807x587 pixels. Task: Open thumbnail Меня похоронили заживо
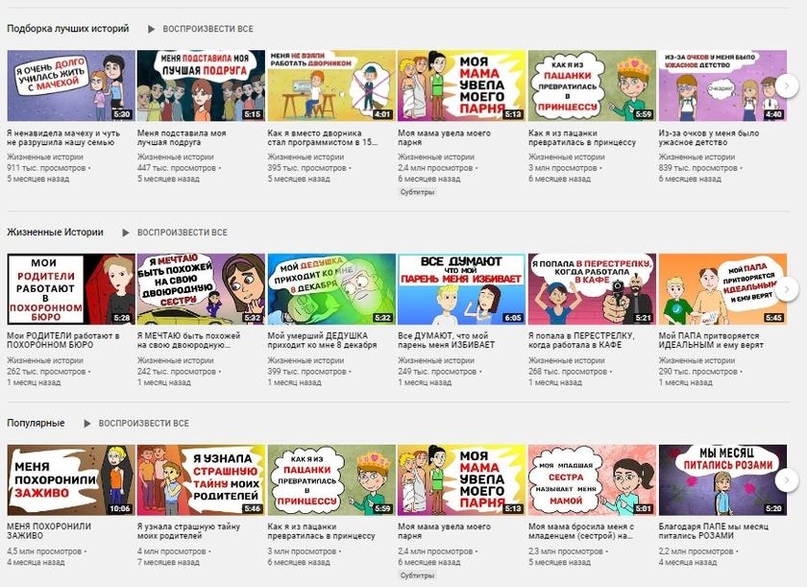click(x=71, y=480)
